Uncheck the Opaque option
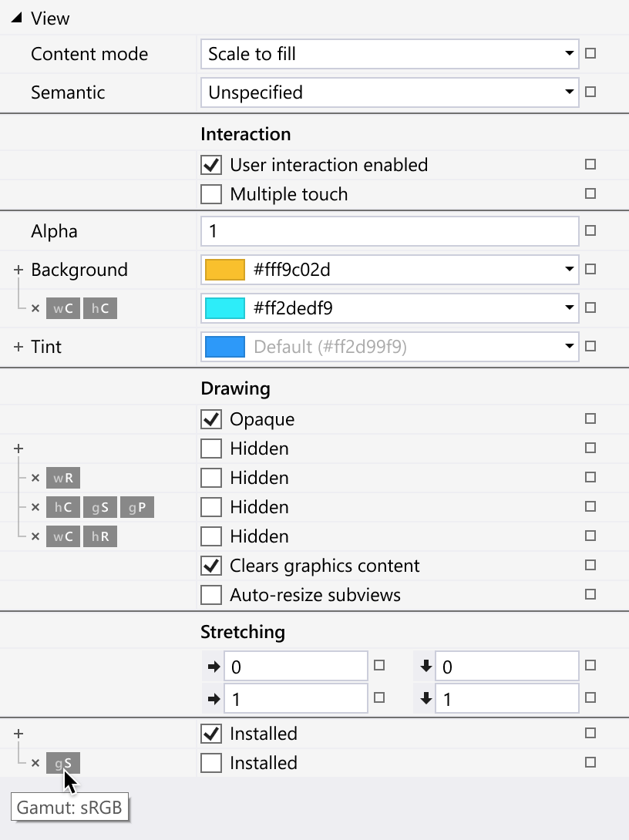Viewport: 629px width, 840px height. (x=210, y=418)
